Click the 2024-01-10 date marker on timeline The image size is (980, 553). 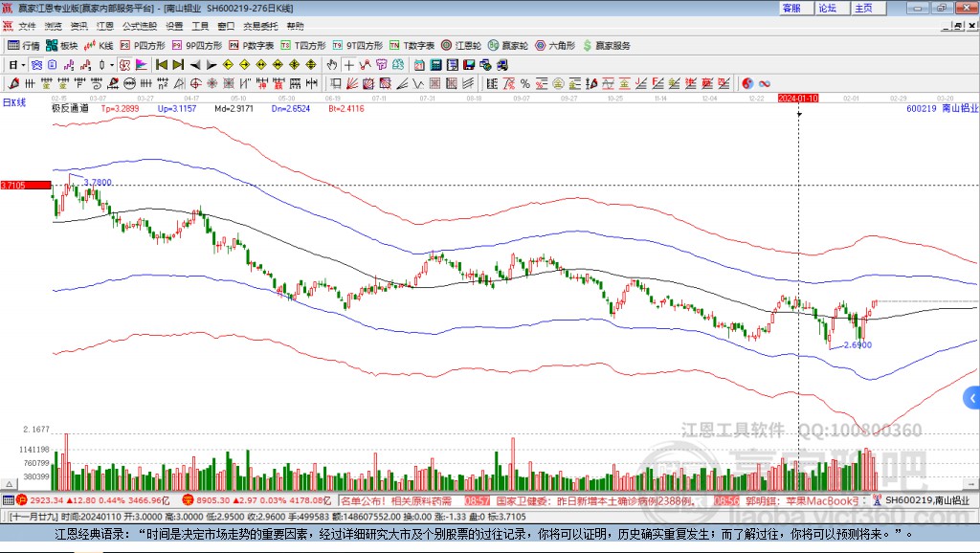[797, 98]
